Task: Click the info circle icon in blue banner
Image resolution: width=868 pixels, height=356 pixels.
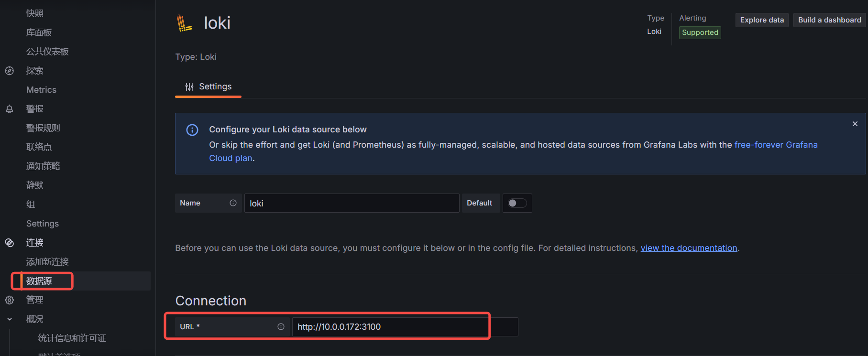Action: pyautogui.click(x=192, y=130)
